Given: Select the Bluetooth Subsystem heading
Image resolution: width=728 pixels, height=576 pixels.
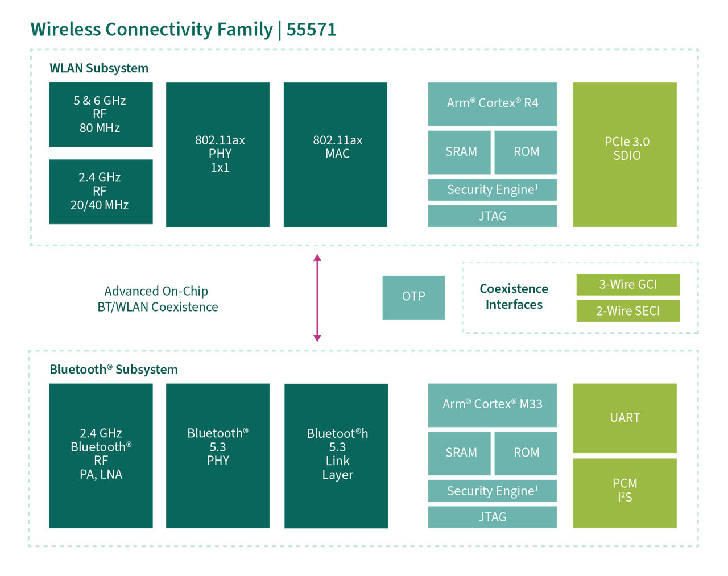Looking at the screenshot, I should [114, 370].
